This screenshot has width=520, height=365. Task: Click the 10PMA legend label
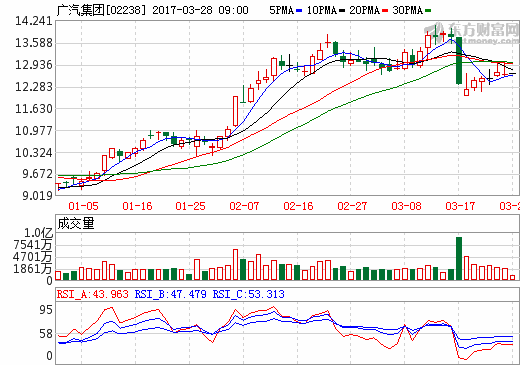coord(322,10)
